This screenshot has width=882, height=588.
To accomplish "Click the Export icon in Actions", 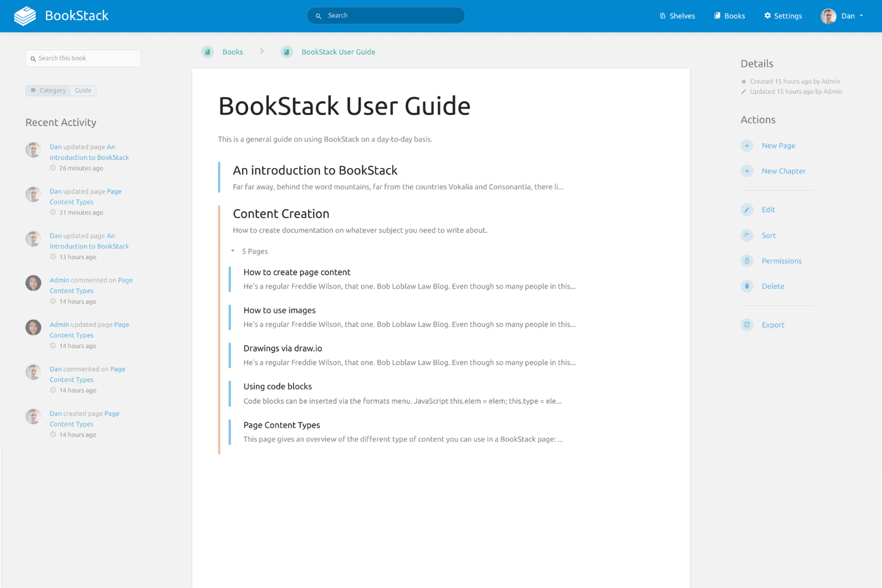I will click(747, 325).
